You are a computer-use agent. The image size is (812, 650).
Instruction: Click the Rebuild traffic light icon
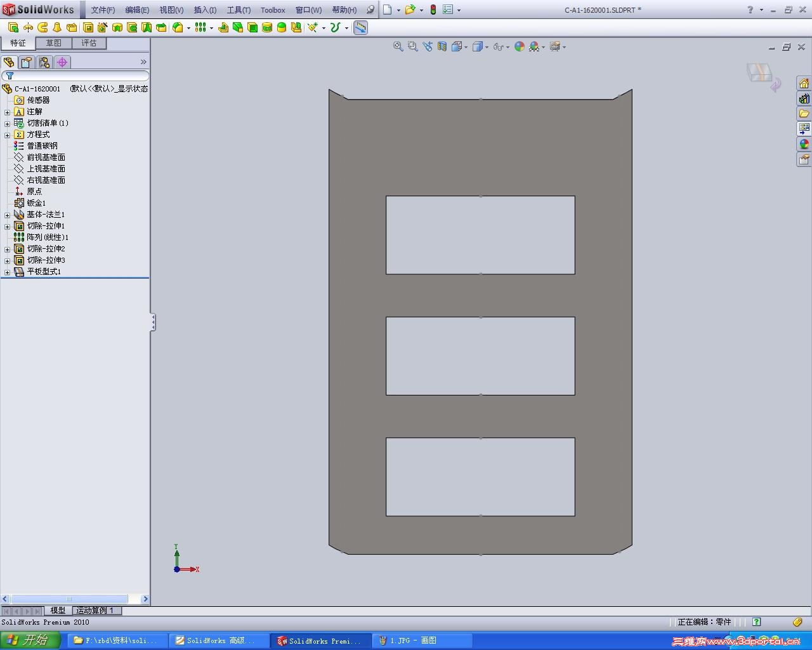pos(433,10)
